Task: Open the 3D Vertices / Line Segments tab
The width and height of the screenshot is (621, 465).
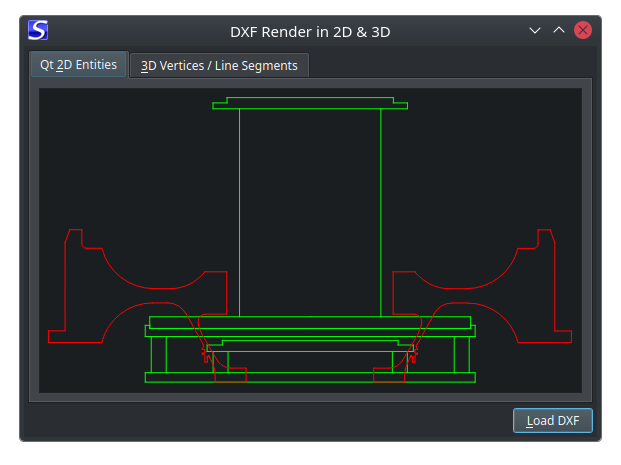Action: coord(219,65)
